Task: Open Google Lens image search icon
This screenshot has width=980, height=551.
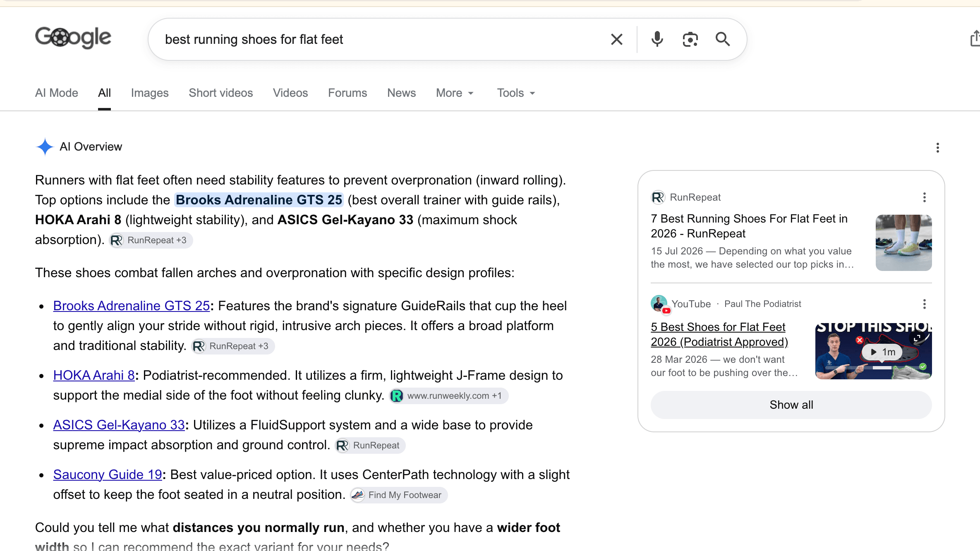Action: 690,39
